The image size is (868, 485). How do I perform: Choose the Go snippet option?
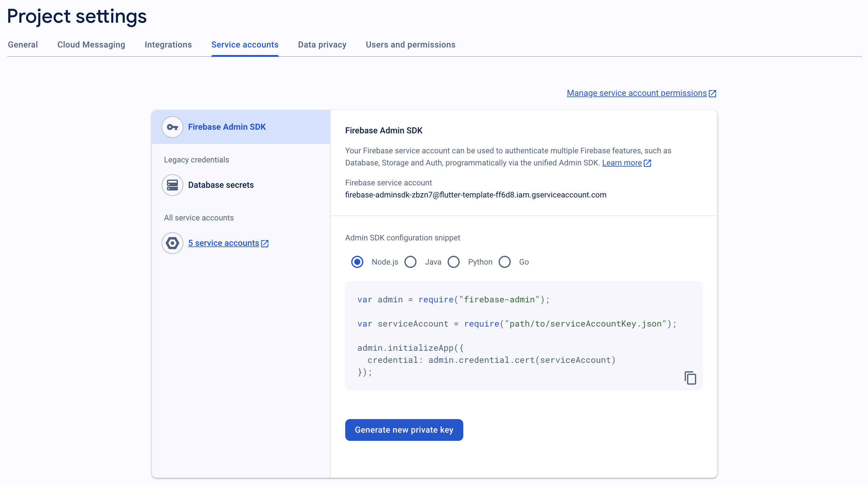point(504,262)
